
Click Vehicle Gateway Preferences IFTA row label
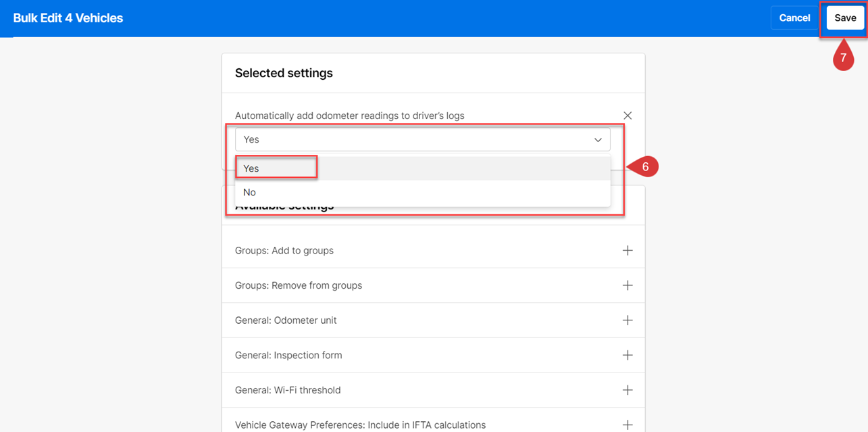pos(360,425)
